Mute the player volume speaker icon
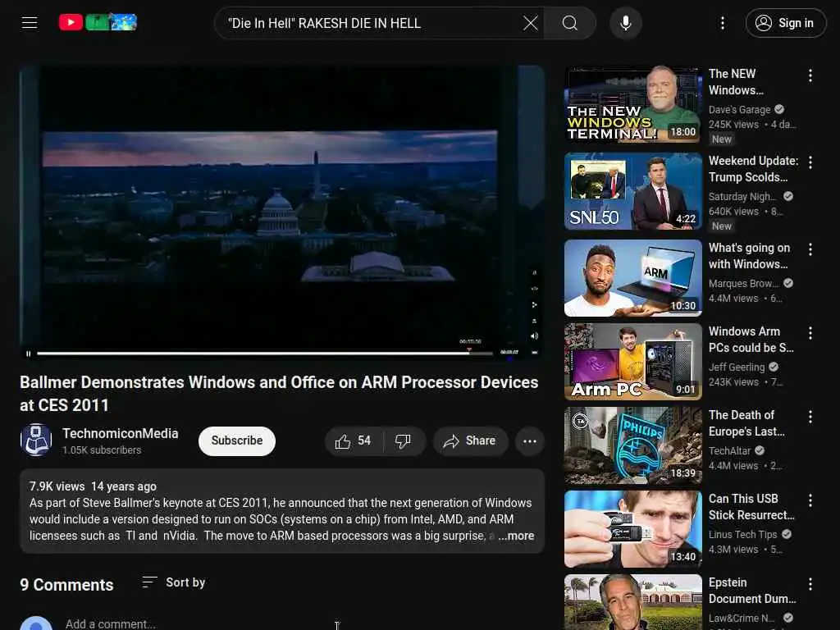The image size is (840, 630). 534,336
